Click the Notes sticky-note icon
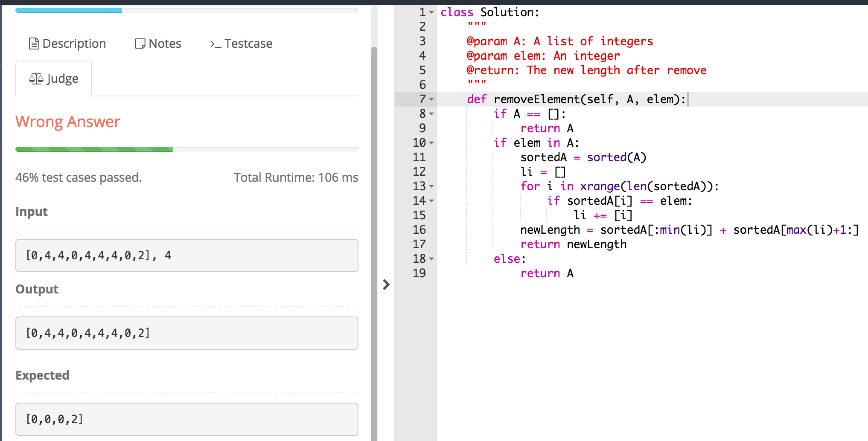This screenshot has height=441, width=868. pos(140,44)
